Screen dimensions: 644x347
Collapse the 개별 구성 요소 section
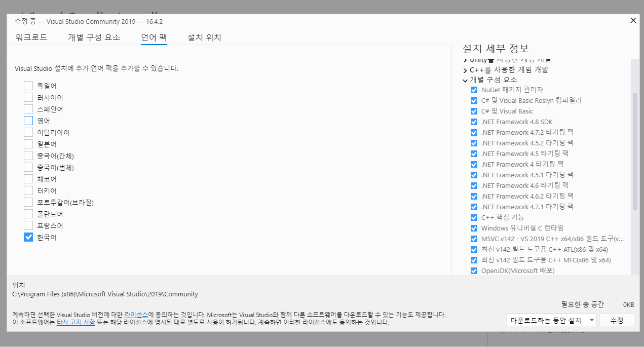coord(465,80)
